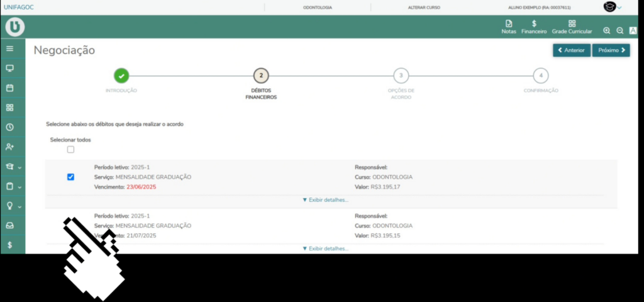This screenshot has width=644, height=302.
Task: Uncheck the debt due 23/06/2025 checkbox
Action: coord(70,177)
